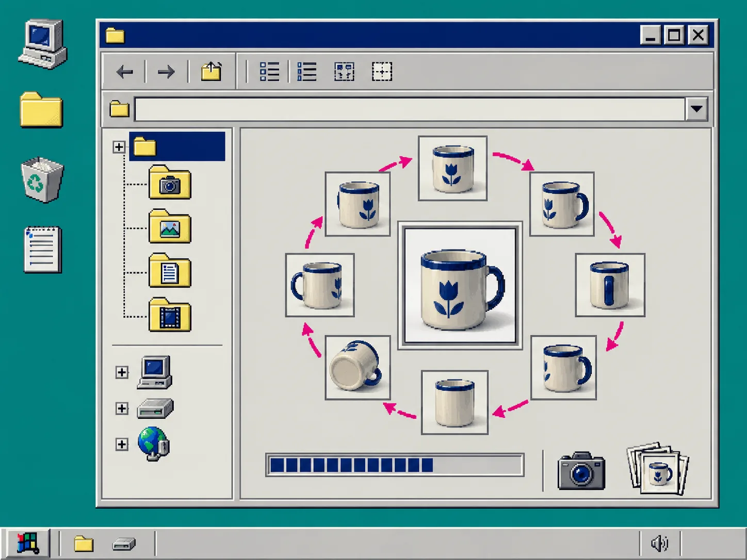Viewport: 747px width, 560px height.
Task: Click the Start button on the taskbar
Action: pos(28,543)
